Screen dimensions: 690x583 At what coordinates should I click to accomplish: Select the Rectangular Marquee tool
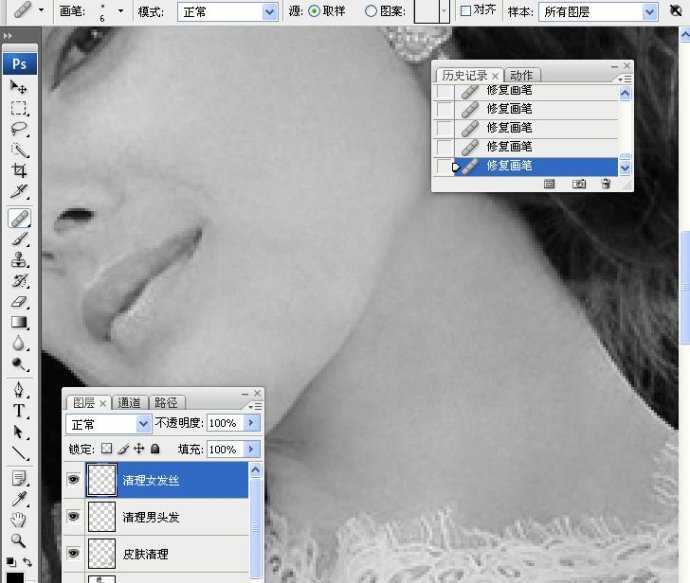tap(18, 108)
